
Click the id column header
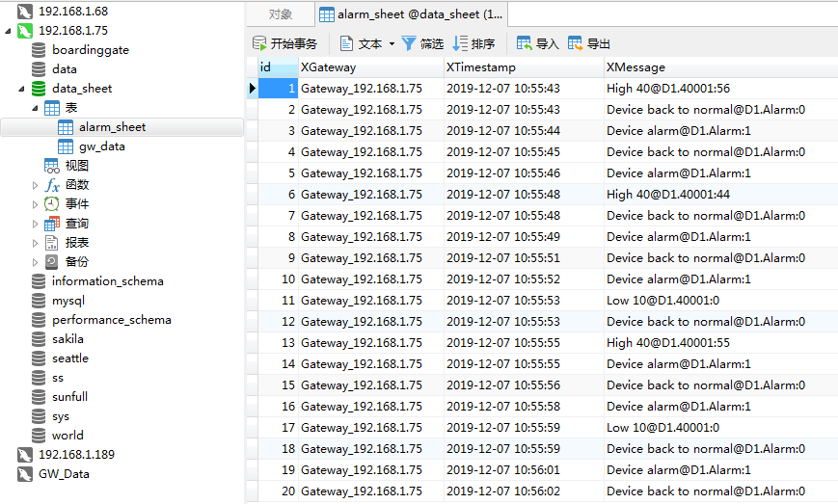point(278,67)
